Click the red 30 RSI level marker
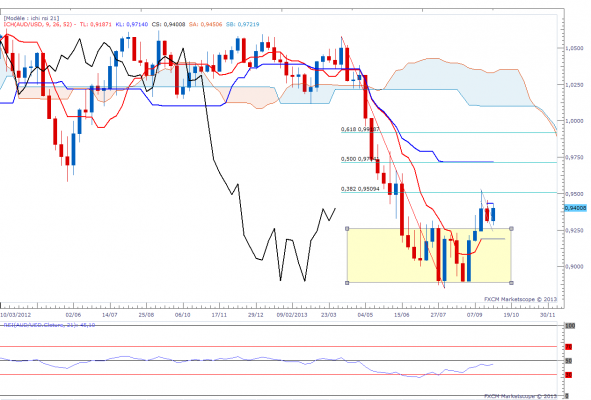Image resolution: width=591 pixels, height=400 pixels. click(x=569, y=375)
